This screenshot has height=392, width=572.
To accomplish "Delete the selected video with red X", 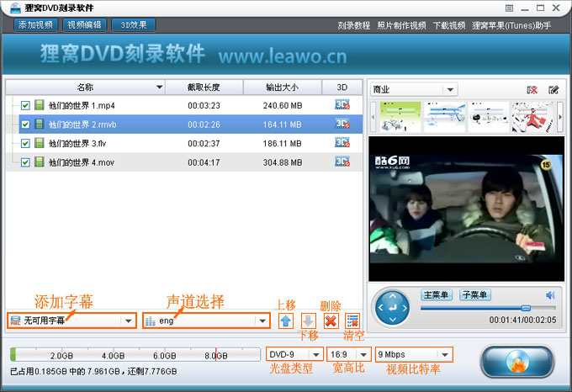I will pyautogui.click(x=331, y=320).
